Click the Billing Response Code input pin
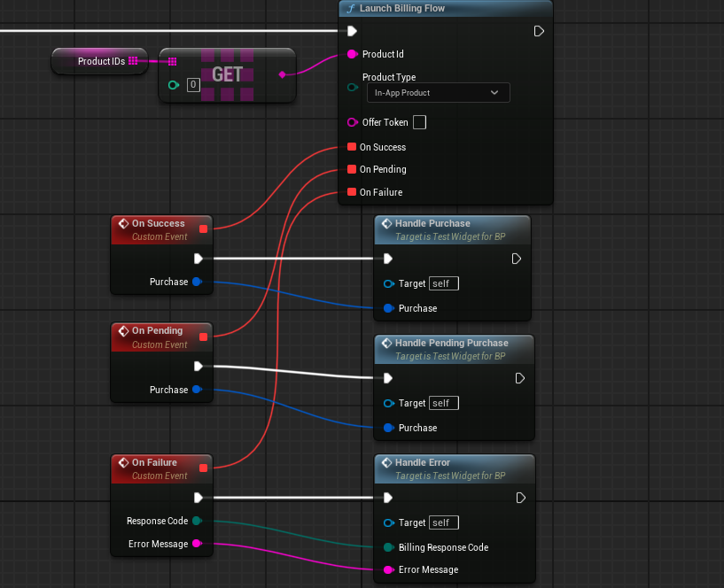The image size is (724, 588). tap(388, 547)
